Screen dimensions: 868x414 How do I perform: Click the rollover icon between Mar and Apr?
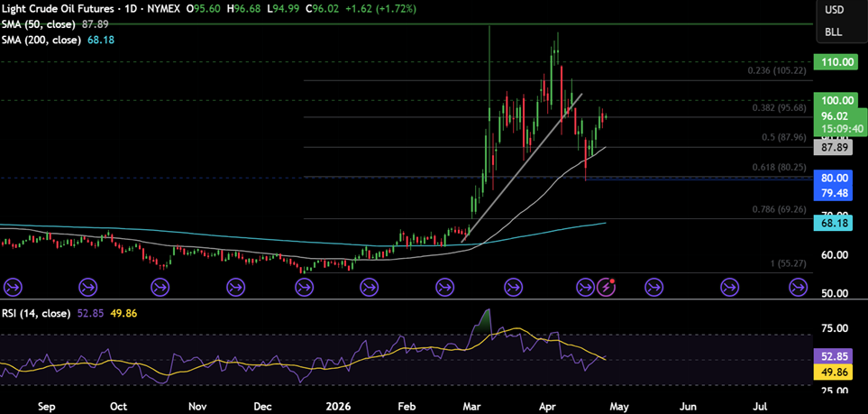pyautogui.click(x=513, y=287)
